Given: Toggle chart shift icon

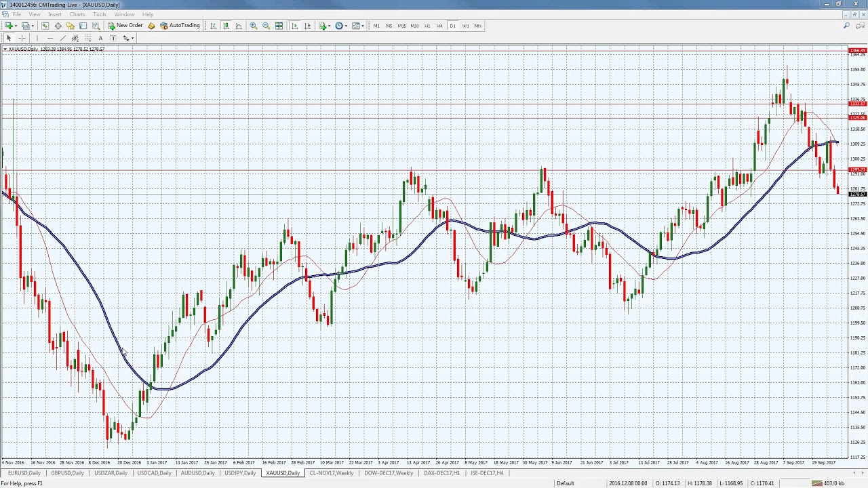Looking at the screenshot, I should coord(307,26).
